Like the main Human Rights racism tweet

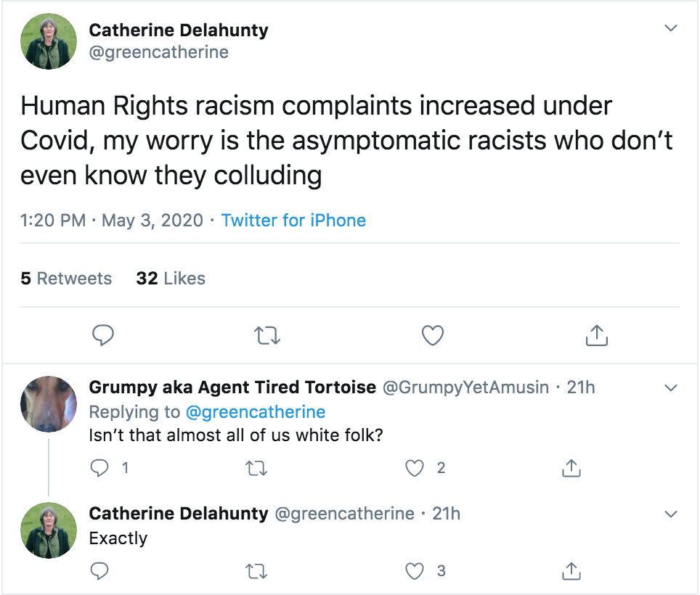click(433, 335)
